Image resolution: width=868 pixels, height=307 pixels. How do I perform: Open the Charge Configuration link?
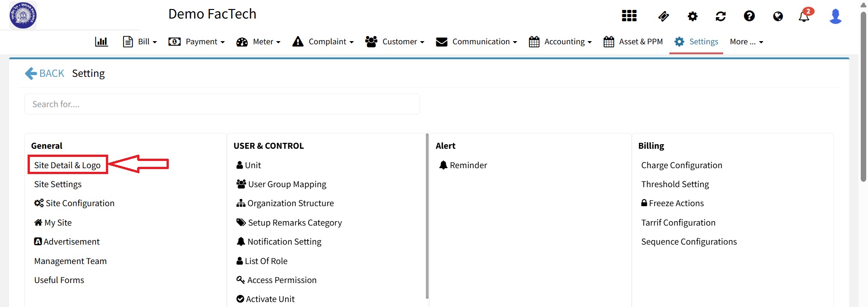point(681,165)
